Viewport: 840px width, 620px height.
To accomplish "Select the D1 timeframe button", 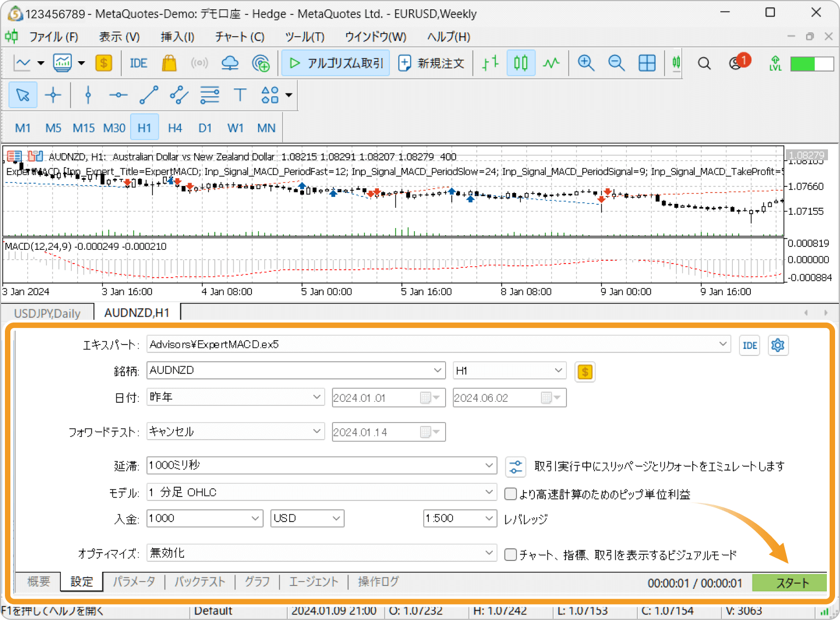I will pos(205,128).
